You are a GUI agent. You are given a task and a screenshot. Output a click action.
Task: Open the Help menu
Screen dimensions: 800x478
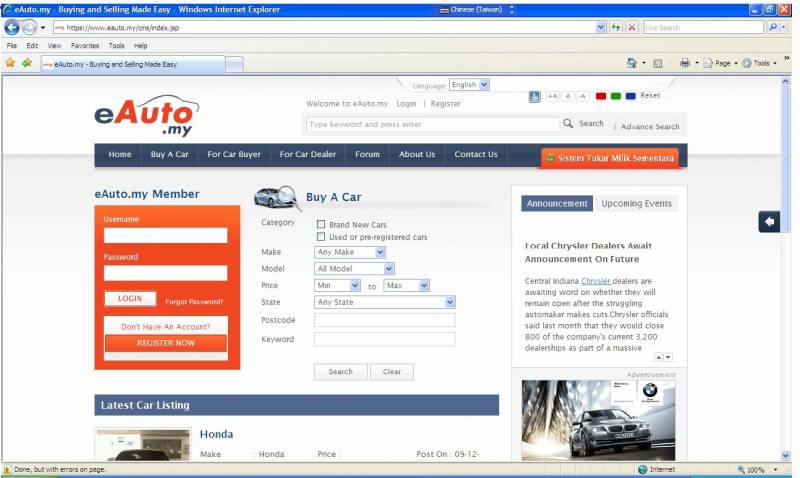140,45
